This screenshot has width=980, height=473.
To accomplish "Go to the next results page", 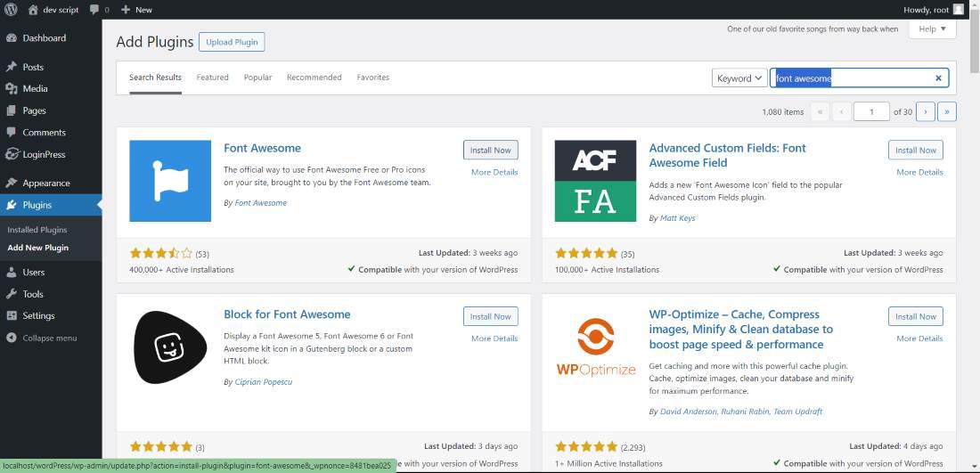I will coord(926,111).
